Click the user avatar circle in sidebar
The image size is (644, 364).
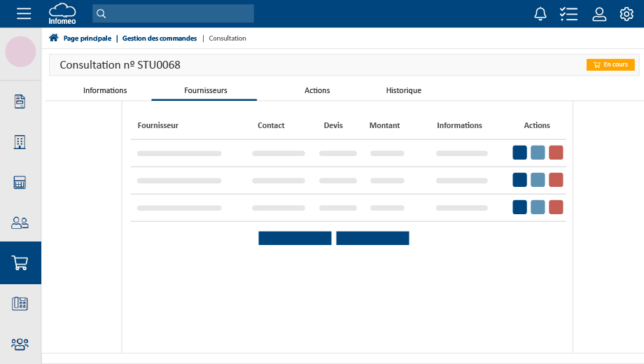20,52
